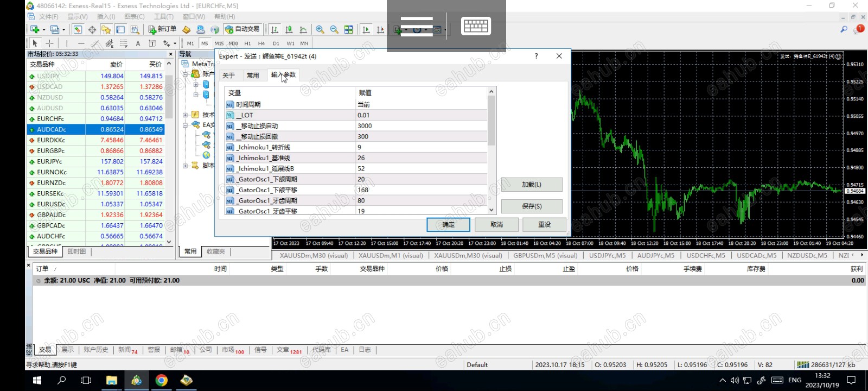Select the crosshair tool
The image size is (868, 391).
[x=49, y=43]
